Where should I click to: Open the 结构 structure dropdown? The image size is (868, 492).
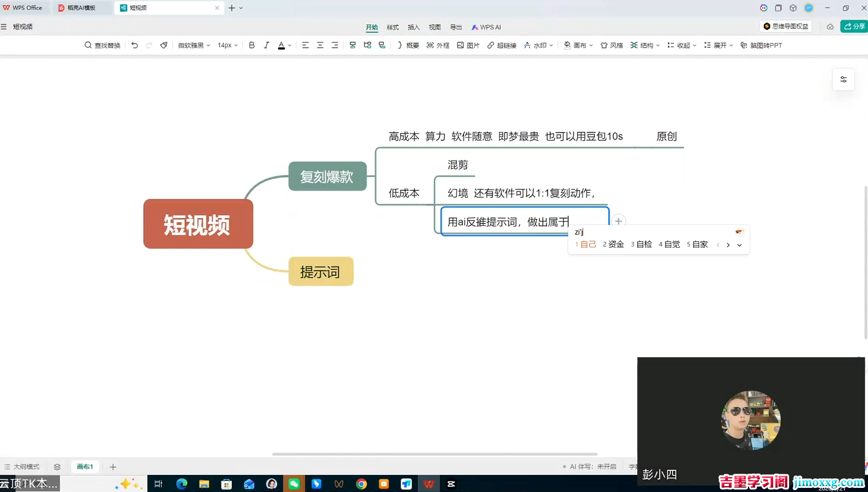(645, 45)
